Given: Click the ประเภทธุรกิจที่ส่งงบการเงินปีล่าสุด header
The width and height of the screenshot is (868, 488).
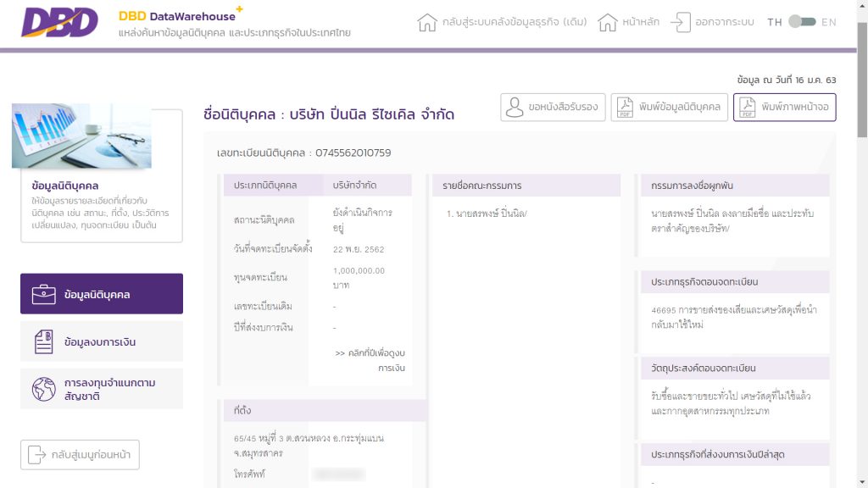Looking at the screenshot, I should click(x=735, y=454).
